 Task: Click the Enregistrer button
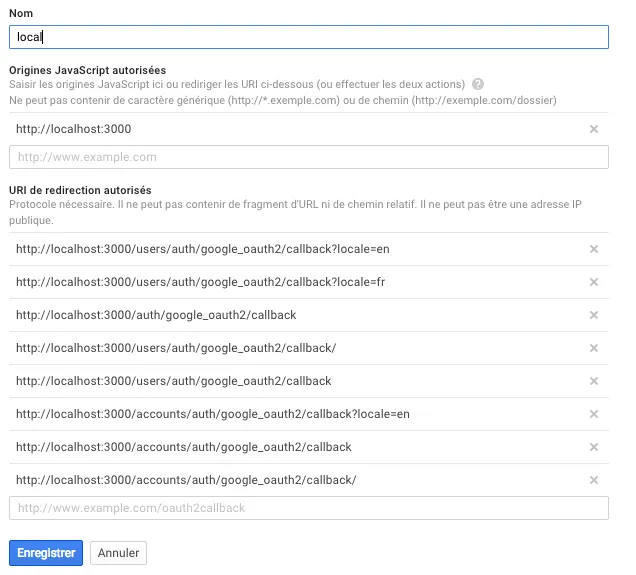point(46,553)
